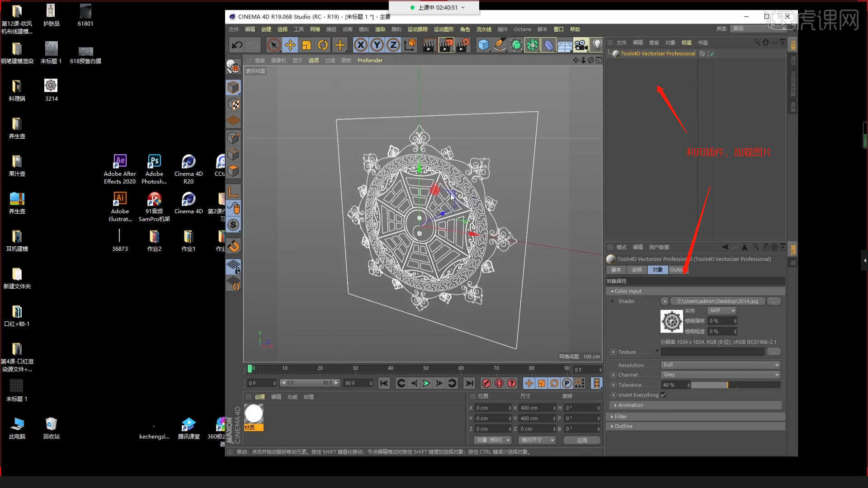Open the Channel Grey dropdown

721,375
